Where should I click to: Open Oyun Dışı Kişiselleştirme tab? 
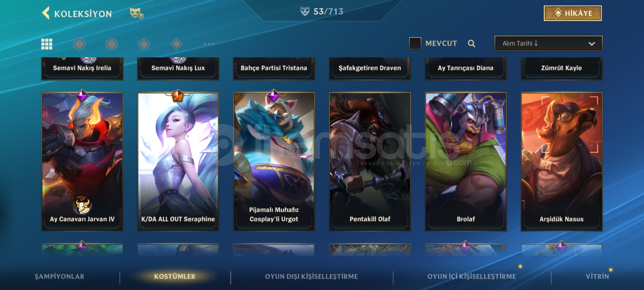tap(312, 276)
